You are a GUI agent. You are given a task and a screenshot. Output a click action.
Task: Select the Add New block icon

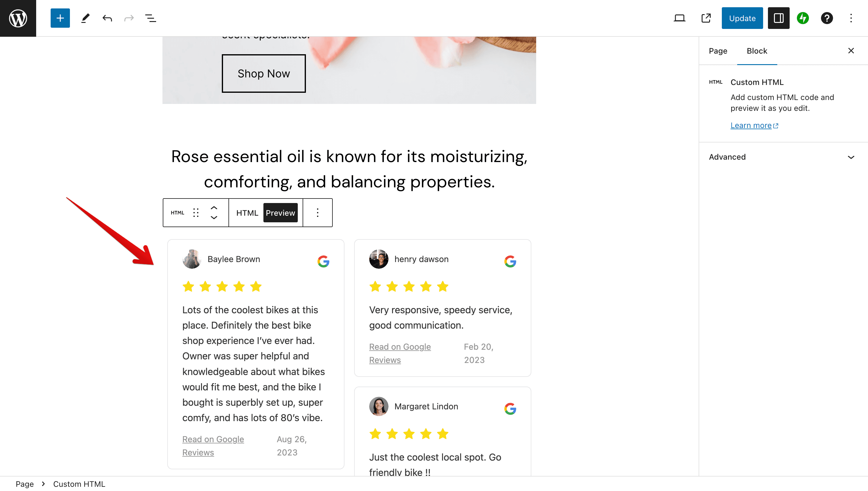[x=60, y=18]
